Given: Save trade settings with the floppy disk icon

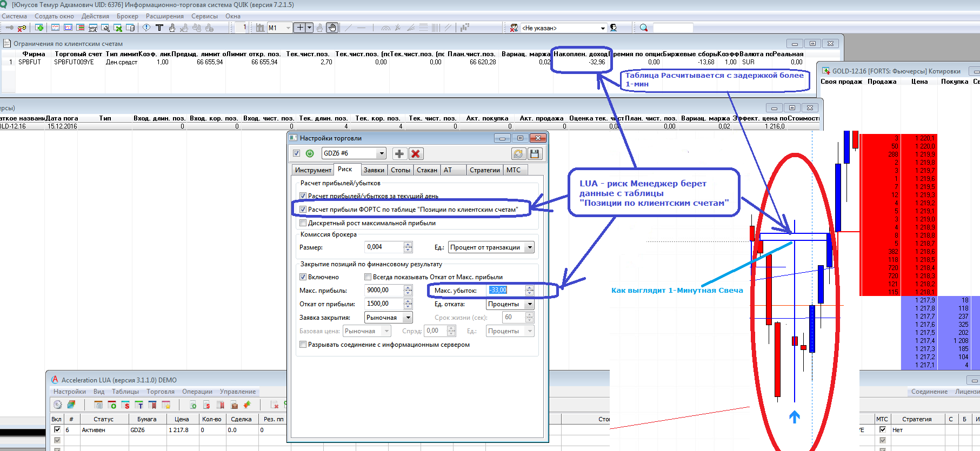Looking at the screenshot, I should (535, 154).
